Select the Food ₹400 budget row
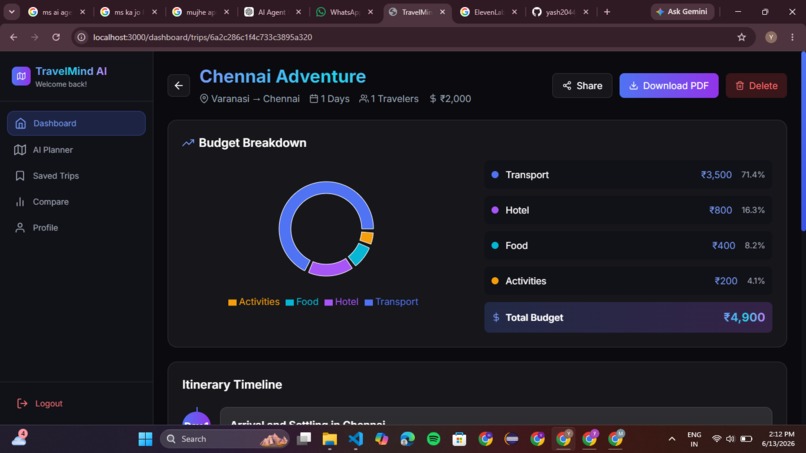Screen dimensions: 806x453 click(628, 246)
